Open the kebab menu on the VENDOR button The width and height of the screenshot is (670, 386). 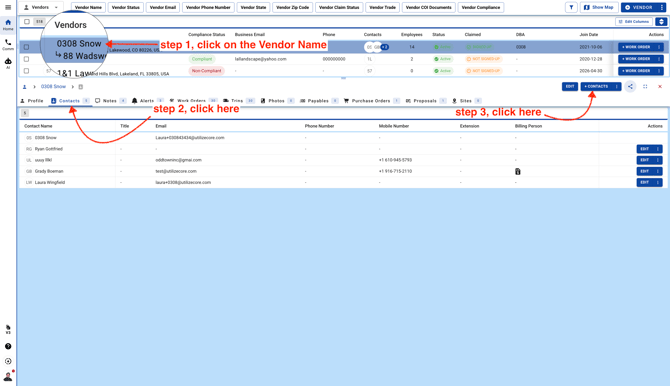coord(661,7)
